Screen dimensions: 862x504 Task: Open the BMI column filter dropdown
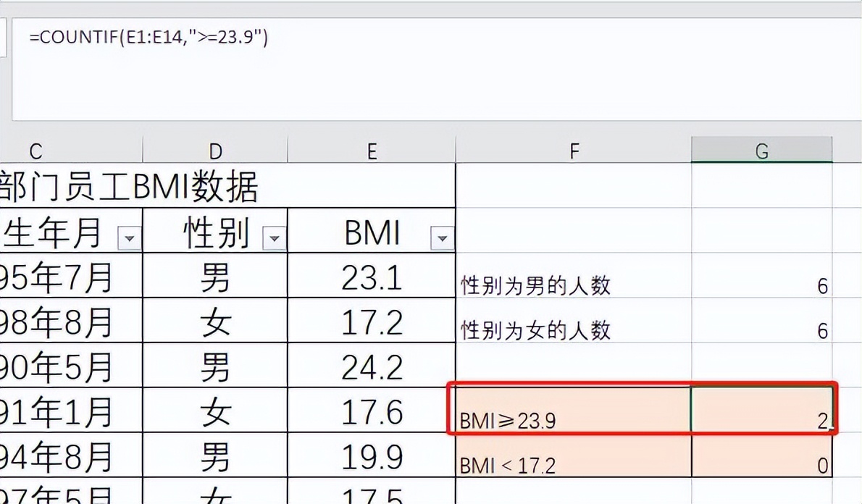click(442, 238)
